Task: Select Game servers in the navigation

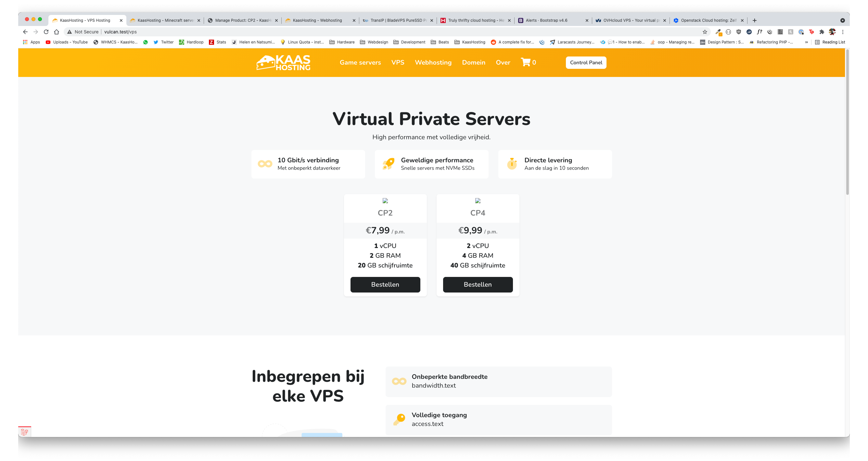Action: [360, 62]
